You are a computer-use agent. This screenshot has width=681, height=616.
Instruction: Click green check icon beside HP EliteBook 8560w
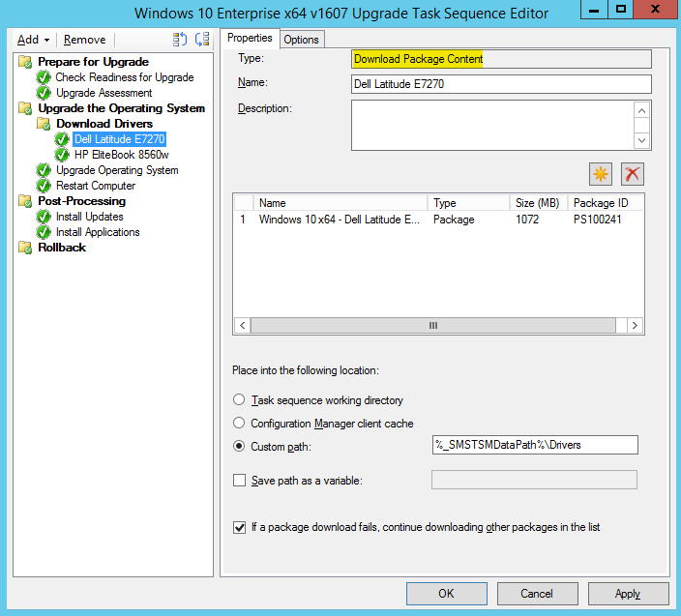[x=62, y=155]
